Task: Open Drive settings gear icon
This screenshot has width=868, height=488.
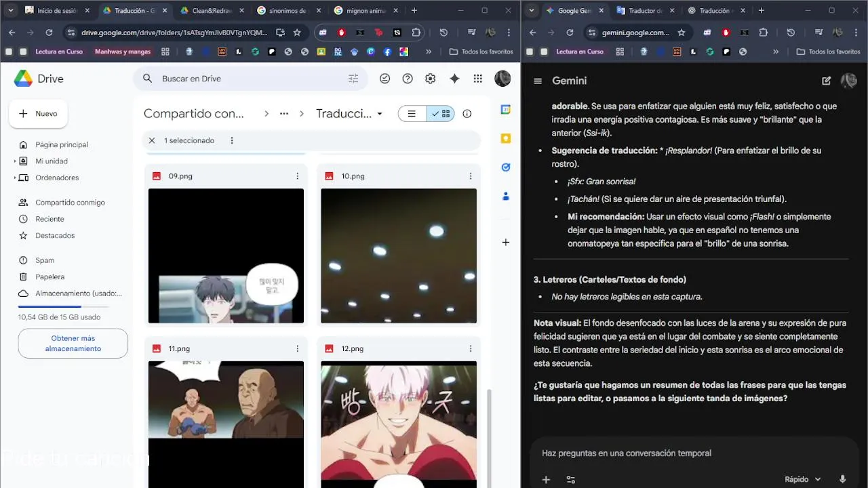Action: point(430,79)
